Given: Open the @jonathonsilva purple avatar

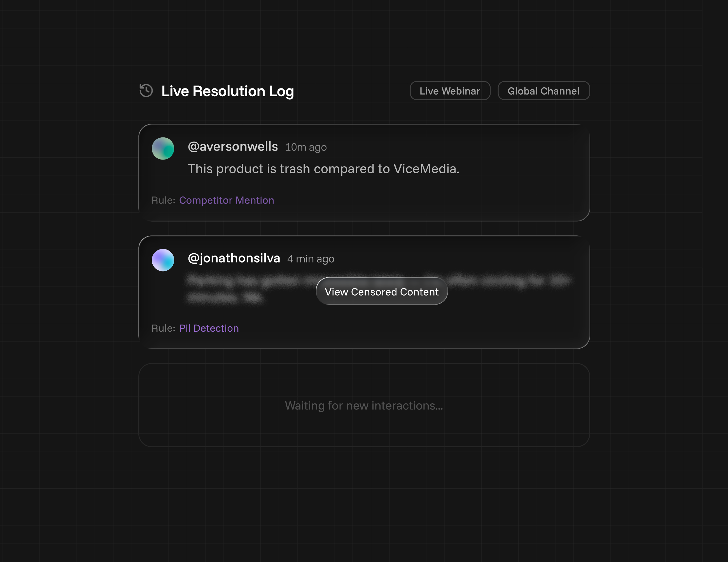Looking at the screenshot, I should click(163, 260).
